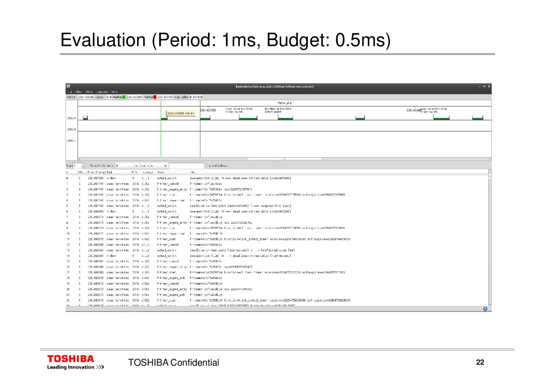
Task: Click timestamp 226.067095 in row 0
Action: click(x=96, y=178)
